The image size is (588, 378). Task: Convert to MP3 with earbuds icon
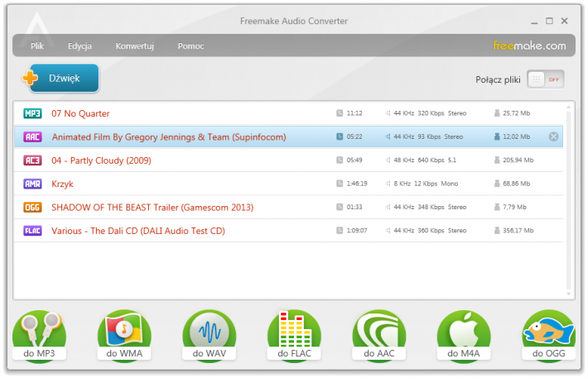[x=40, y=336]
